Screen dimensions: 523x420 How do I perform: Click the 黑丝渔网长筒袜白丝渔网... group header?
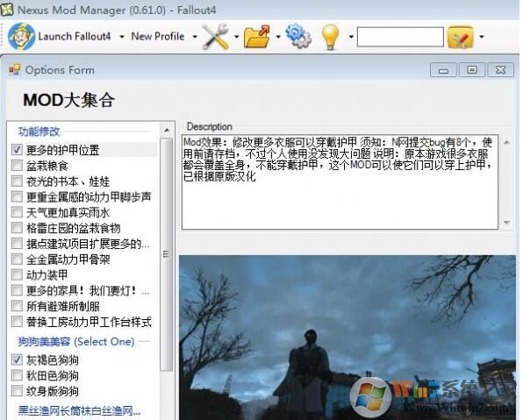79,410
